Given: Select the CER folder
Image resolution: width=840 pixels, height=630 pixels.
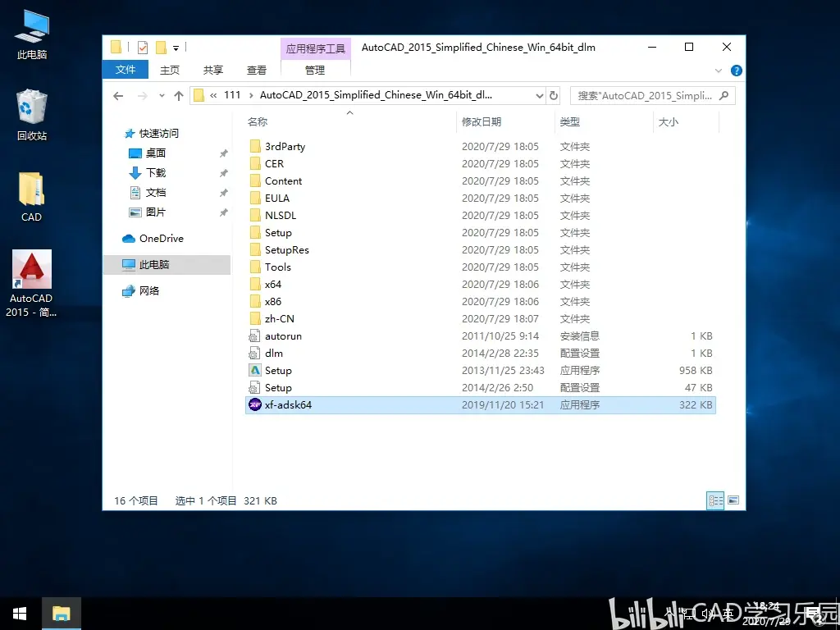Looking at the screenshot, I should (x=480, y=164).
